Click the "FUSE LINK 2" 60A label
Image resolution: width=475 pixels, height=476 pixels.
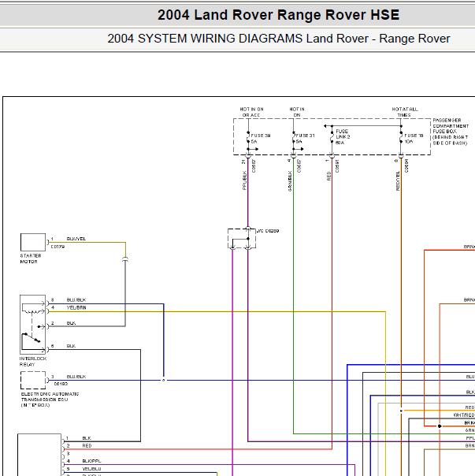(x=343, y=136)
